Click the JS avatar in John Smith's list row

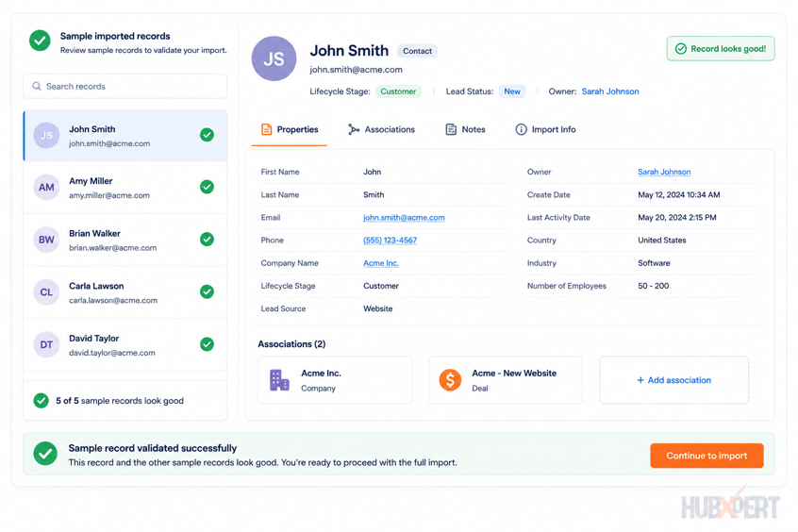(x=46, y=136)
